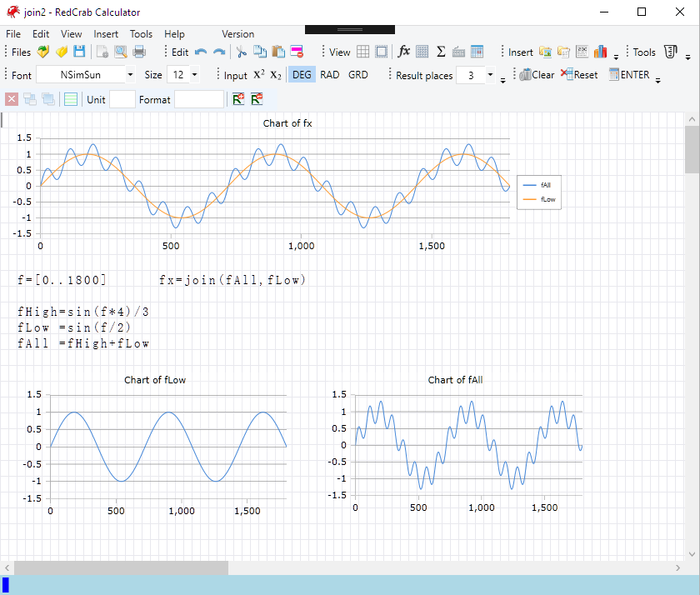
Task: Click the R minus icon after Format
Action: [257, 99]
